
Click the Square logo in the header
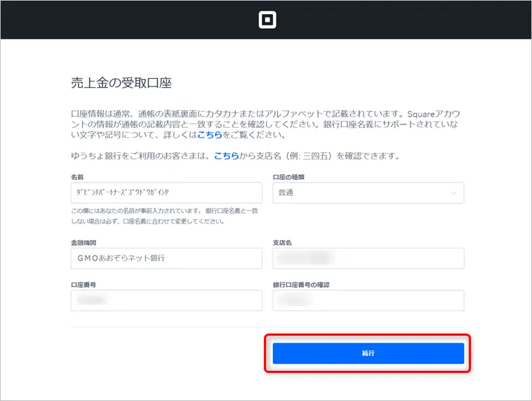267,20
